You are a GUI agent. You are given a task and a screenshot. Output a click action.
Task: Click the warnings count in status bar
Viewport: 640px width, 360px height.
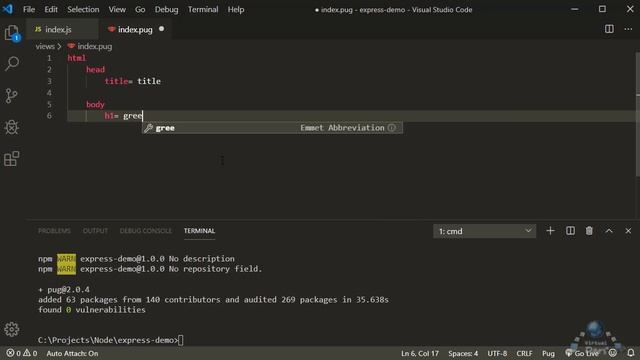(x=30, y=353)
